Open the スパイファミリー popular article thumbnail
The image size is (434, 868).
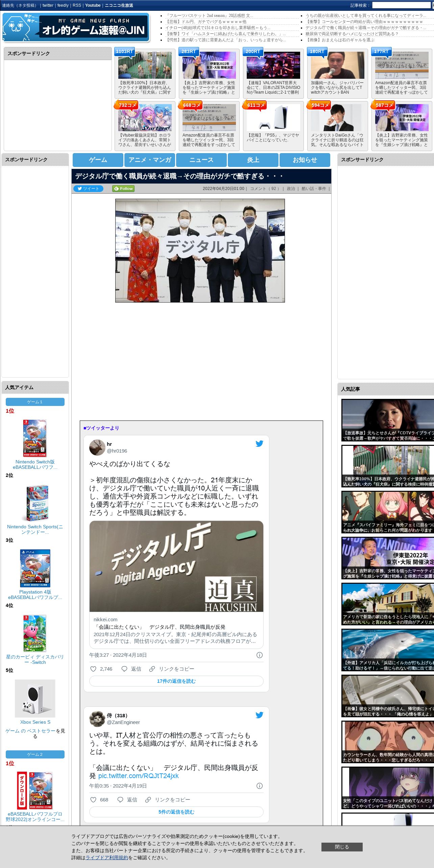(388, 512)
